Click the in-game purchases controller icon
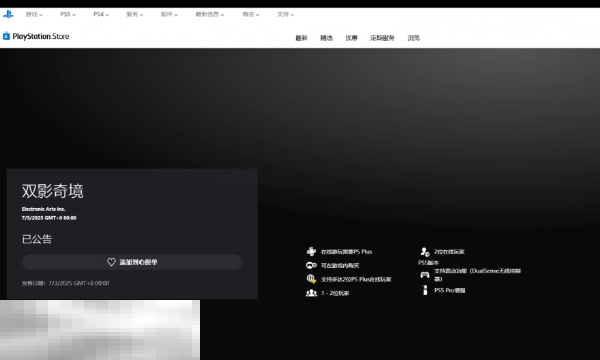Screen dimensions: 600x360 click(x=311, y=265)
